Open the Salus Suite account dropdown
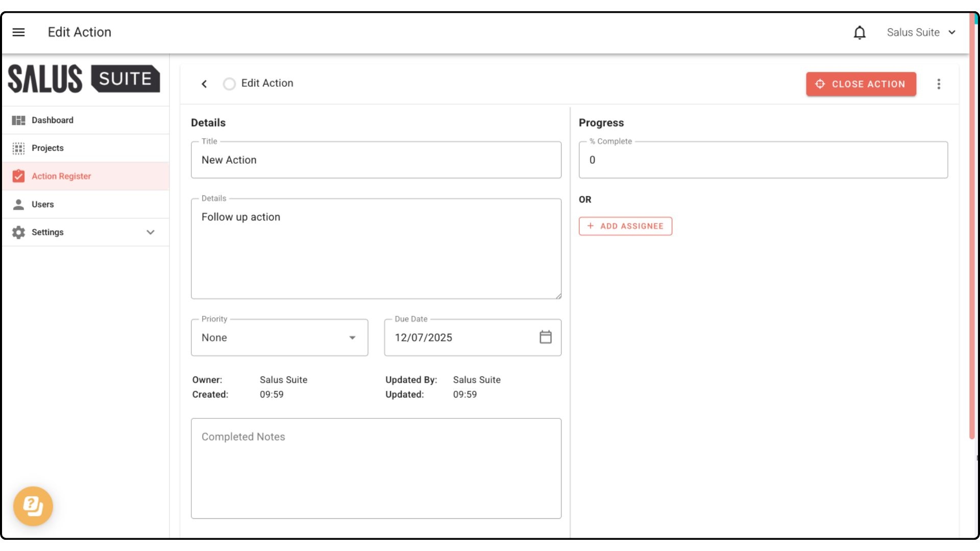 (921, 33)
